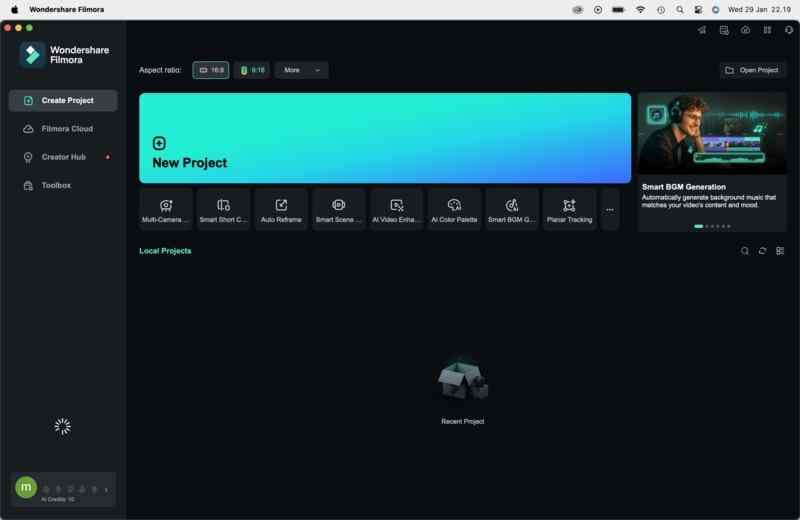Open the layout columns icon in top bar
This screenshot has height=520, width=800.
(x=767, y=30)
